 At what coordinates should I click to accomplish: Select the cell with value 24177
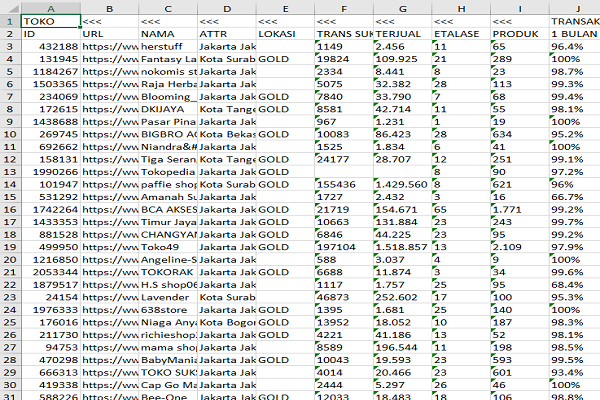coord(344,159)
